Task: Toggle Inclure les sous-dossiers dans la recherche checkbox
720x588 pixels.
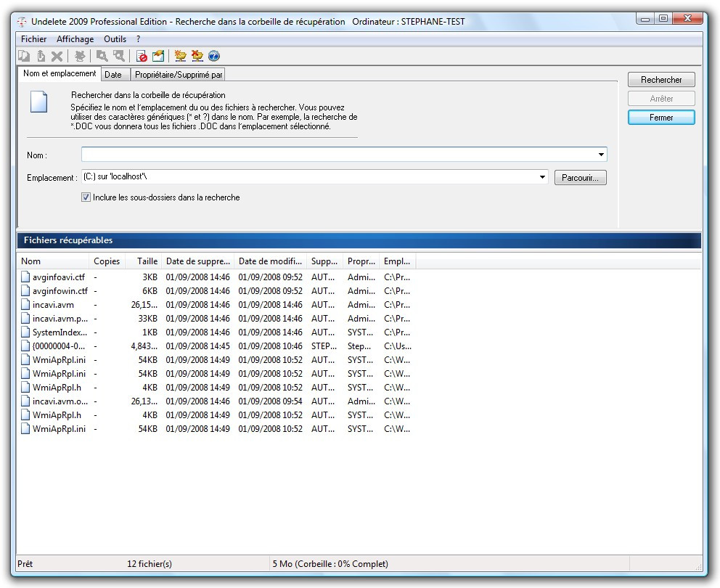Action: point(86,197)
